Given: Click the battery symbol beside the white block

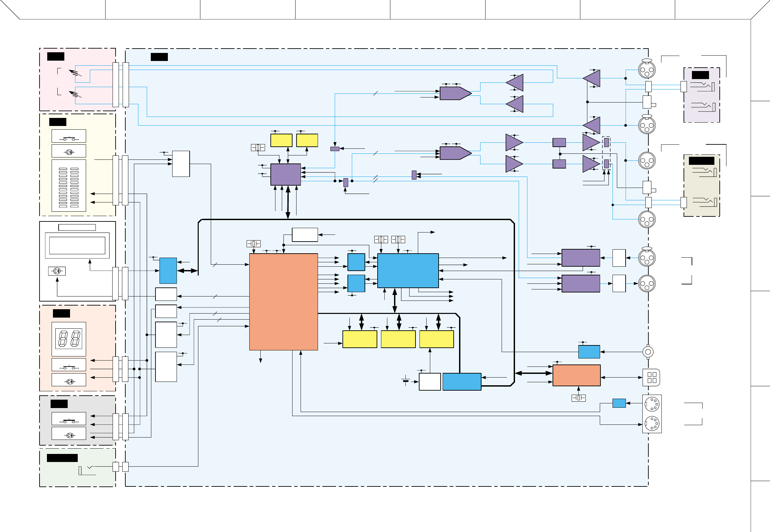Looking at the screenshot, I should click(406, 381).
